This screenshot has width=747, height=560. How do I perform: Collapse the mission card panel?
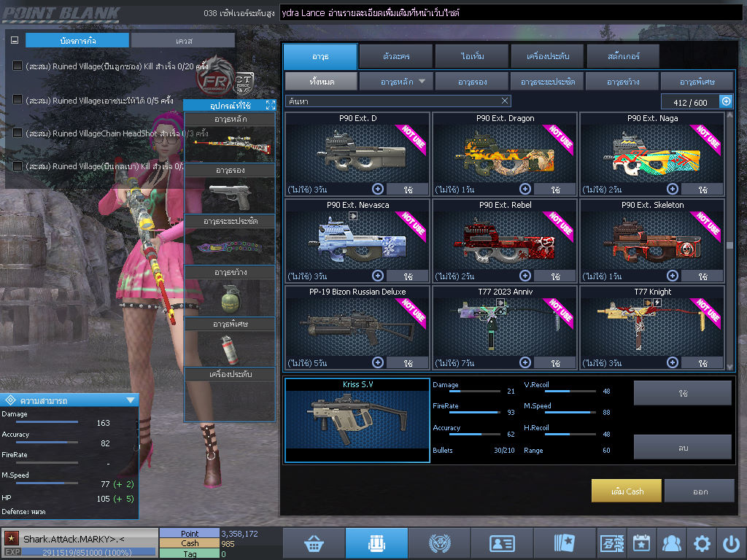click(x=15, y=41)
